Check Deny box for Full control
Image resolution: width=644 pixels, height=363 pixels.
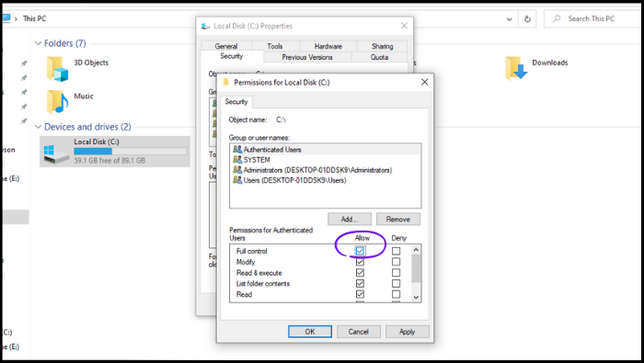click(x=396, y=251)
